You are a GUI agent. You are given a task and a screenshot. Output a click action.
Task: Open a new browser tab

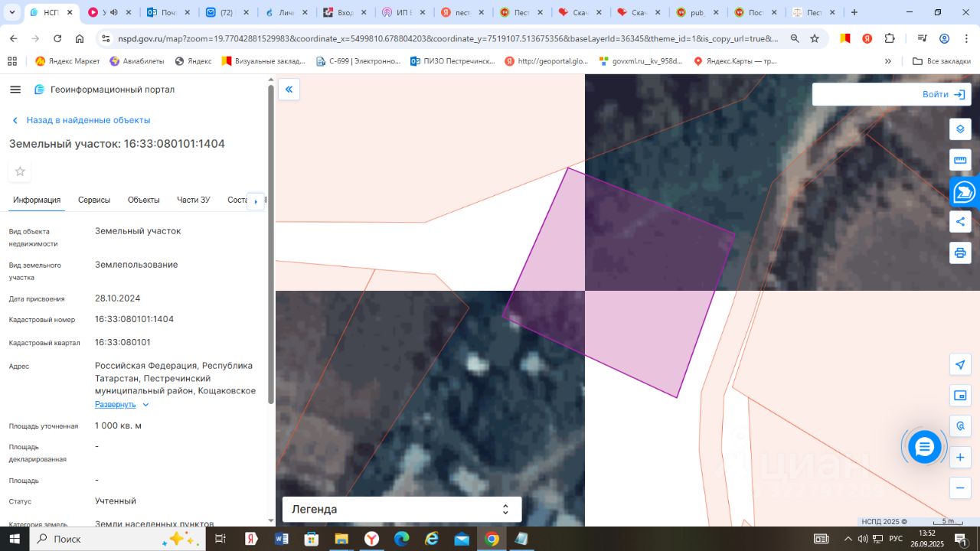point(854,12)
